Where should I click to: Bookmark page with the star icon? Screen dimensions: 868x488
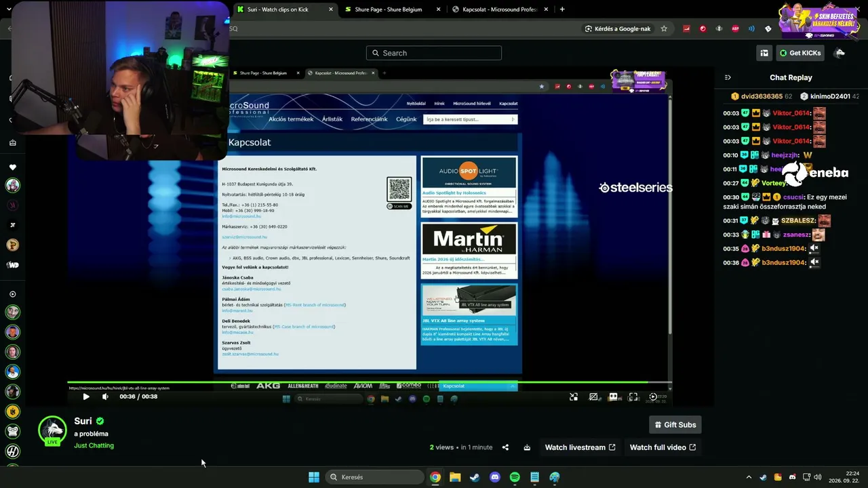pos(664,28)
